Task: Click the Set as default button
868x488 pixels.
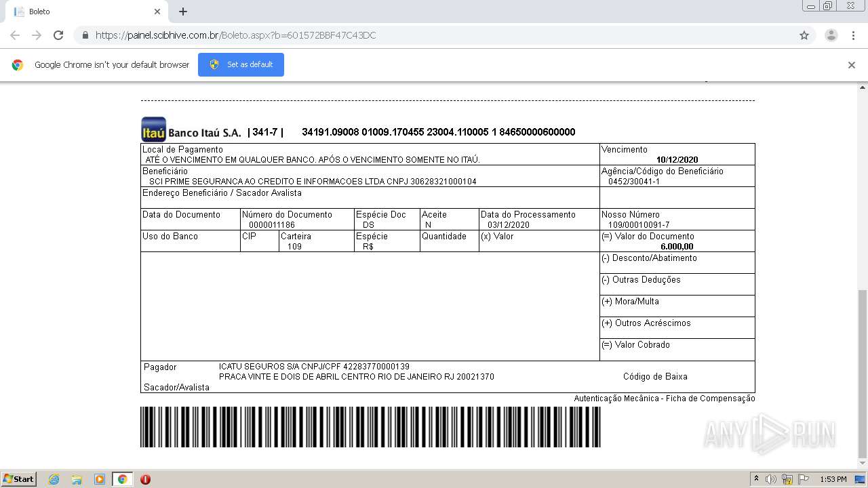Action: click(241, 64)
